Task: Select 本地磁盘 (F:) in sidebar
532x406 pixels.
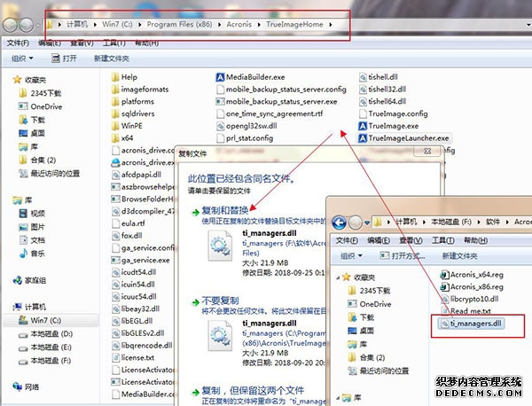Action: [x=45, y=361]
